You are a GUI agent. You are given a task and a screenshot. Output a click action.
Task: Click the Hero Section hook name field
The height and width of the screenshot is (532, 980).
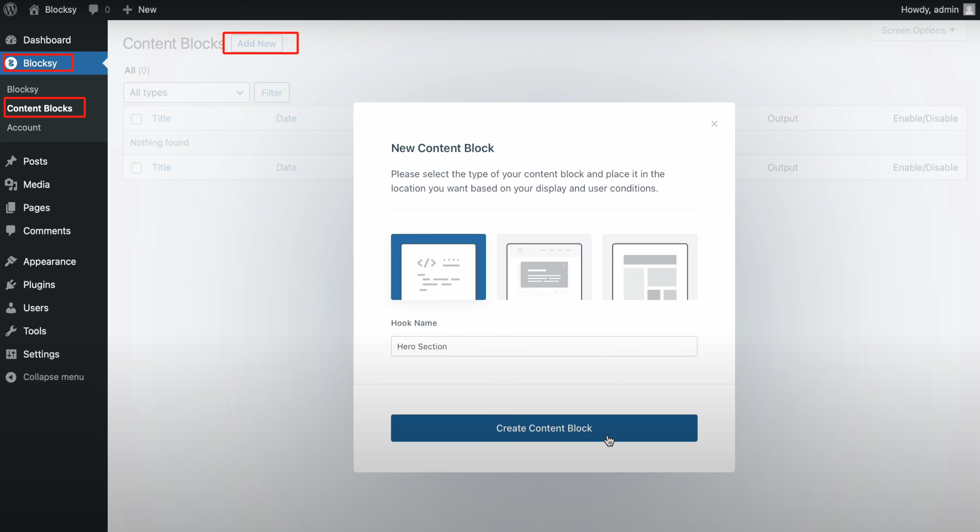point(544,346)
